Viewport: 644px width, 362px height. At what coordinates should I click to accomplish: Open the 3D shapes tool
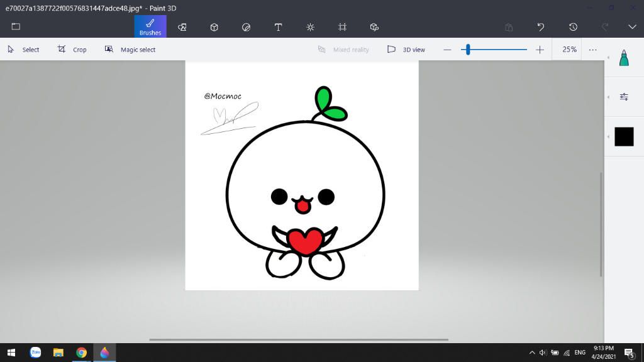[214, 27]
